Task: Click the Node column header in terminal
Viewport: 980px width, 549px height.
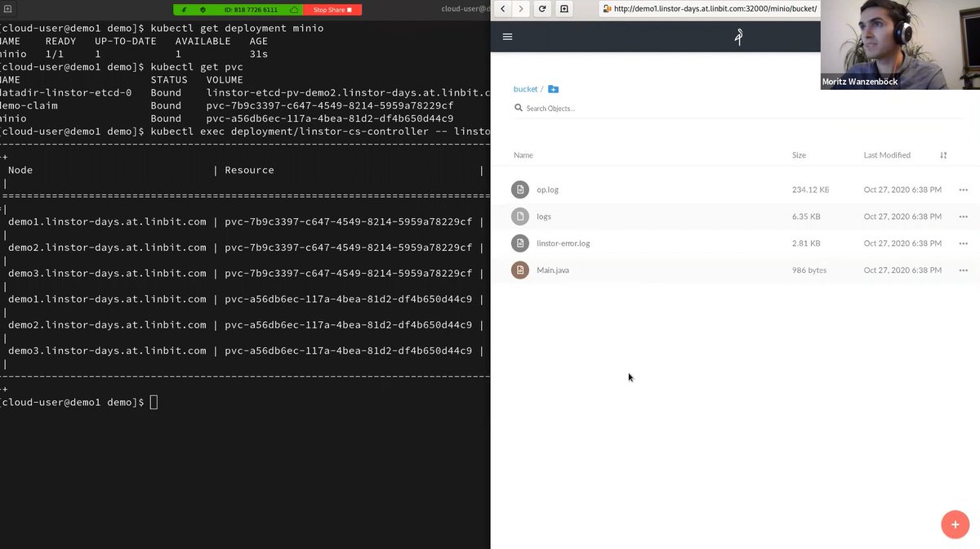Action: click(x=20, y=170)
